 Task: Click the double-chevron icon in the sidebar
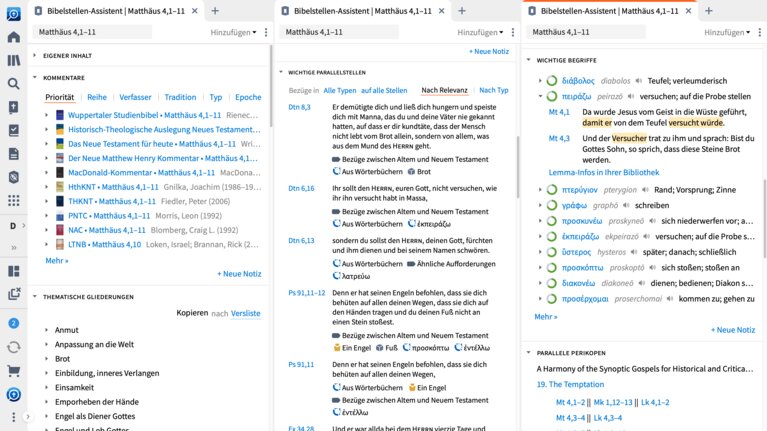[x=14, y=248]
